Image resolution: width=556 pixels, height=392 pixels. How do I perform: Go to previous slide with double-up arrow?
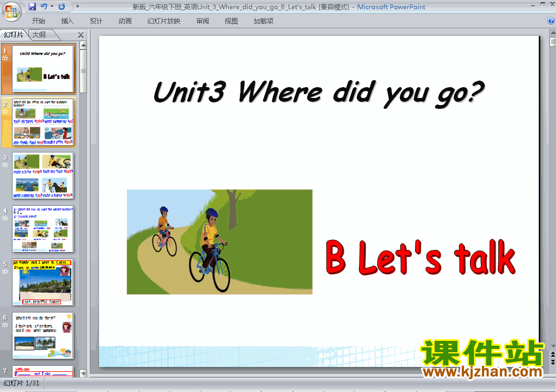[553, 355]
